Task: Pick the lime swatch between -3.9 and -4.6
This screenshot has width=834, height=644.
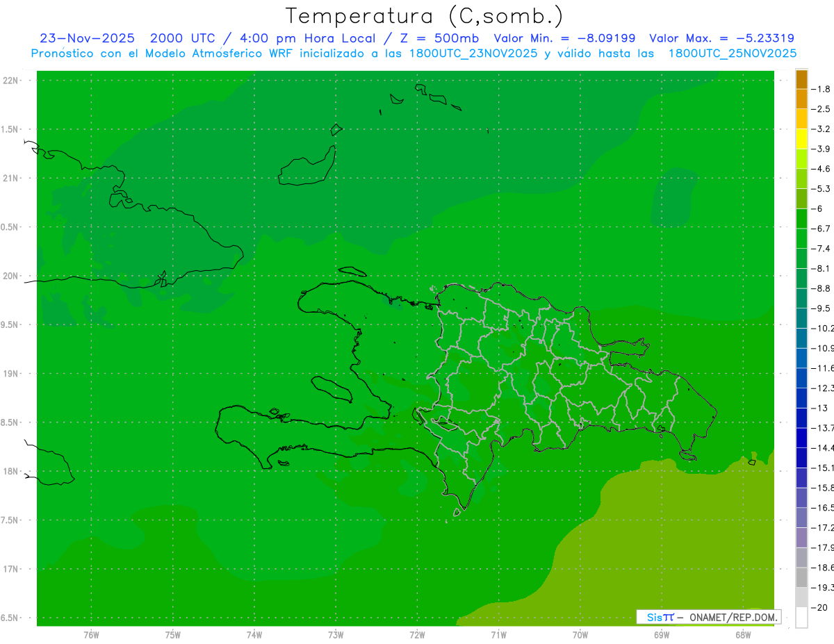Action: point(801,158)
